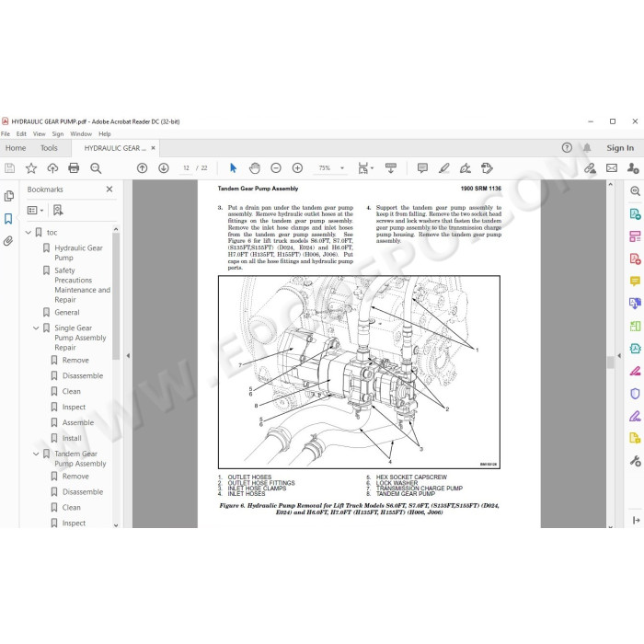The height and width of the screenshot is (644, 644).
Task: Open the Help question mark
Action: pos(567,148)
